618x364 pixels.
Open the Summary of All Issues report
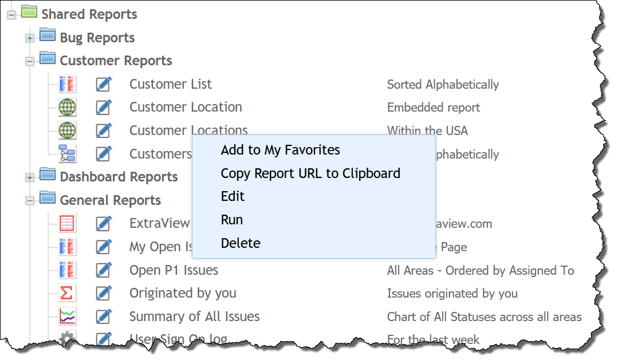194,316
